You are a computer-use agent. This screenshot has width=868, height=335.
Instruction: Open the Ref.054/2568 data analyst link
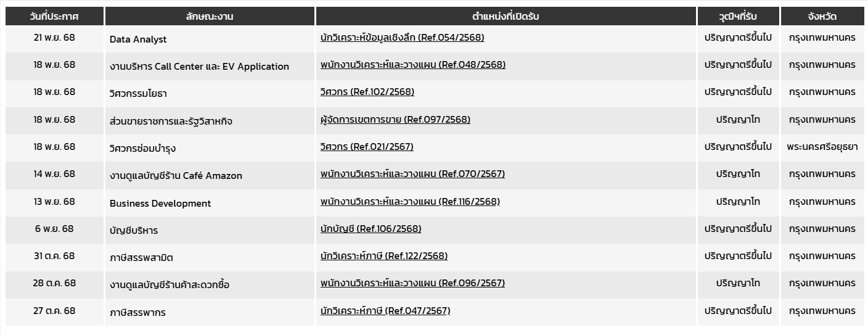402,38
